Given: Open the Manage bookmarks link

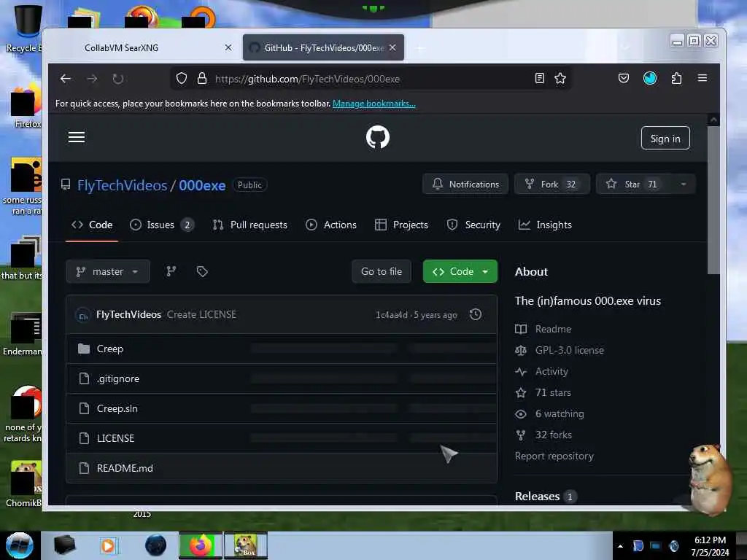Looking at the screenshot, I should click(374, 104).
